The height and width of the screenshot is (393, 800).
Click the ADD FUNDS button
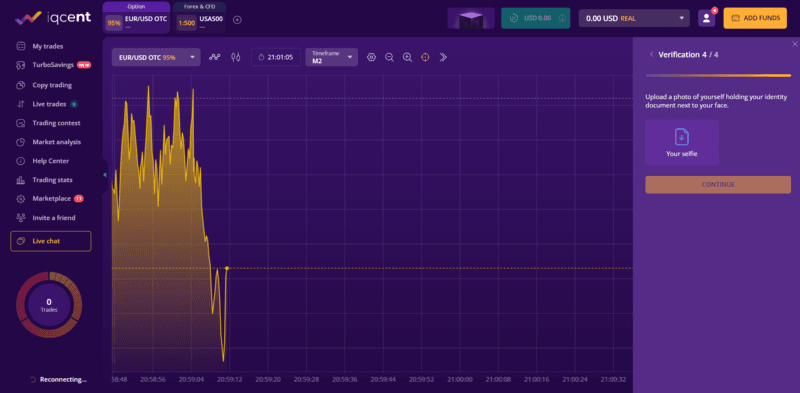755,18
